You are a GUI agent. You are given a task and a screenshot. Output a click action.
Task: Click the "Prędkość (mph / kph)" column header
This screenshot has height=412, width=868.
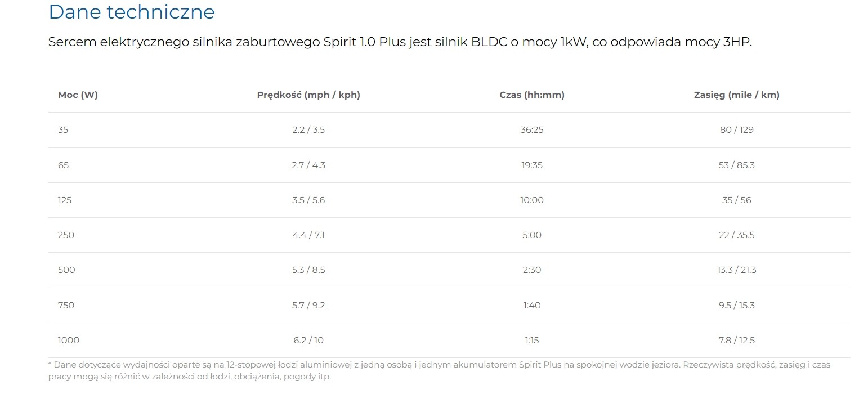click(308, 95)
